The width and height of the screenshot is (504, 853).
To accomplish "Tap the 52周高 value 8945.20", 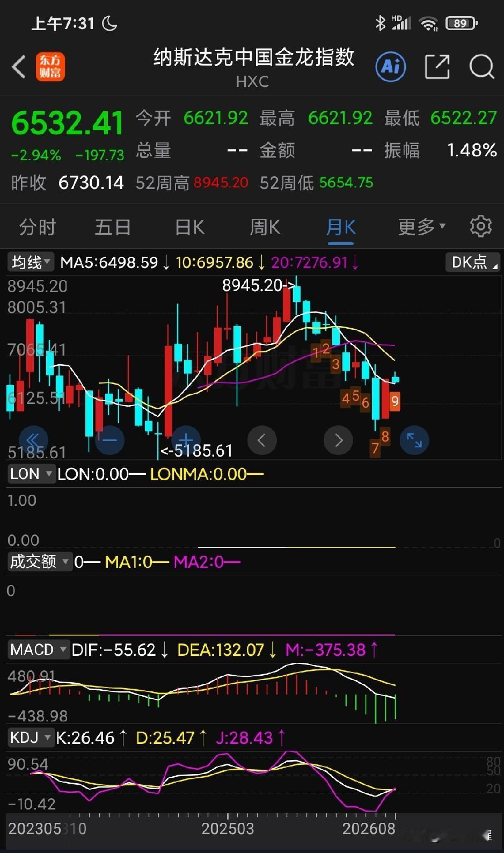I will [x=221, y=183].
